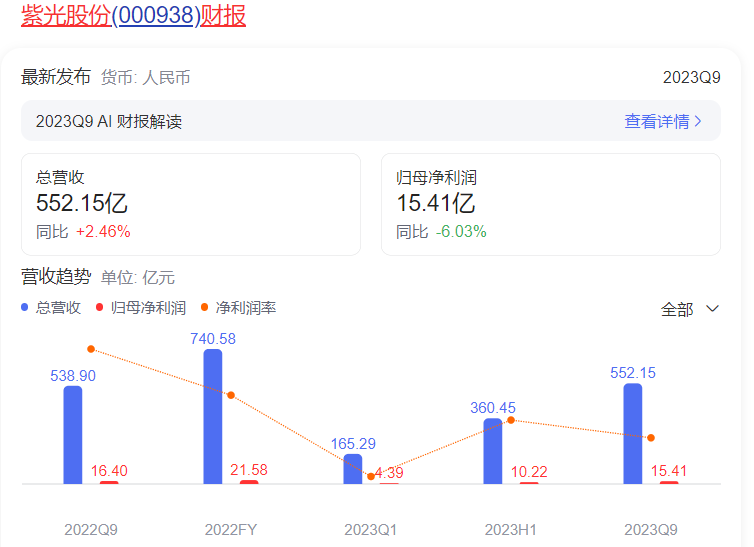Screen dimensions: 754x547
Task: Click the orange margin point at 2023Q9
Action: pos(651,438)
